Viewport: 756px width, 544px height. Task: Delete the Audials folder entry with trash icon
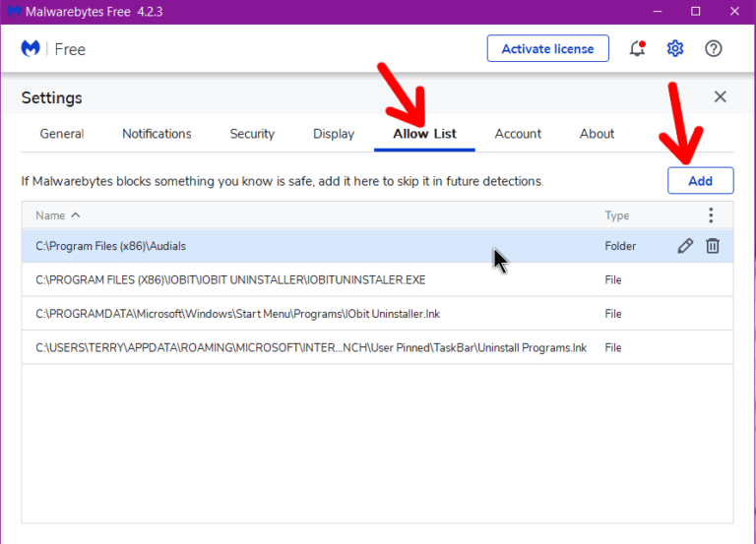click(713, 246)
